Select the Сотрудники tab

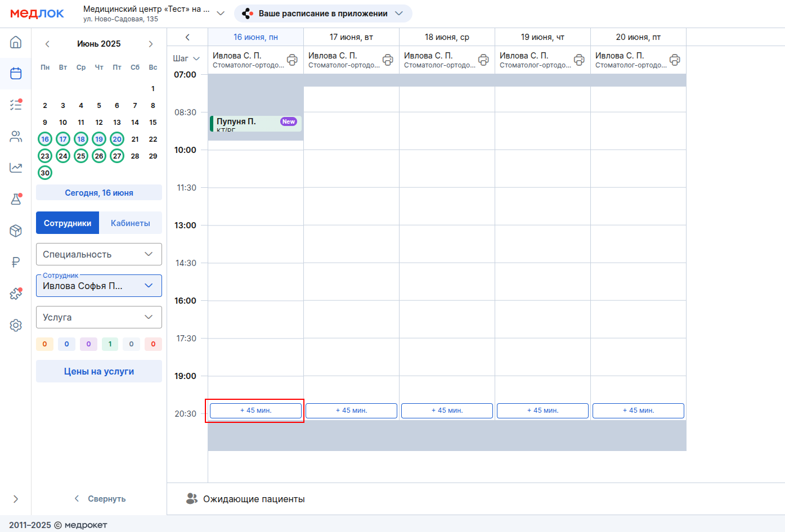(68, 223)
